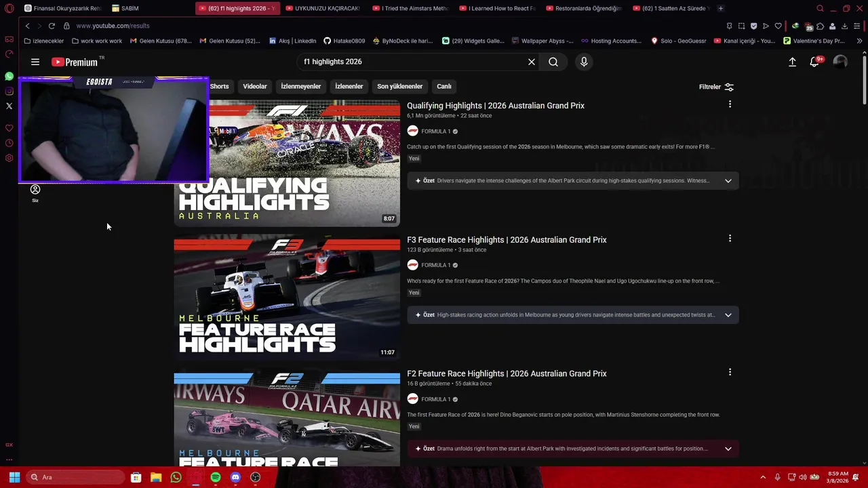Clear the search box with the X
The image size is (868, 488).
pos(532,62)
